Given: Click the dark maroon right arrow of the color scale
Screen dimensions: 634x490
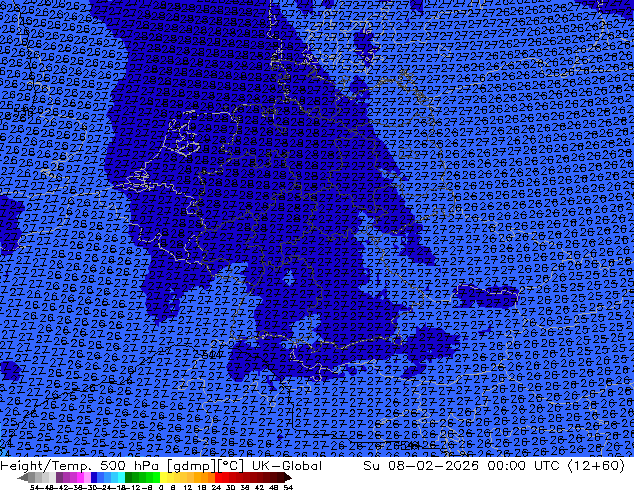Looking at the screenshot, I should click(x=288, y=477).
